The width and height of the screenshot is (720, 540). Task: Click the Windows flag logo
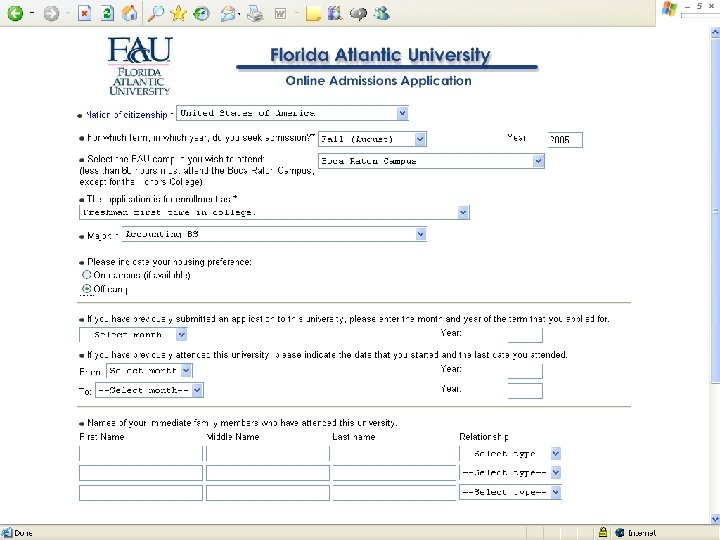(x=669, y=9)
